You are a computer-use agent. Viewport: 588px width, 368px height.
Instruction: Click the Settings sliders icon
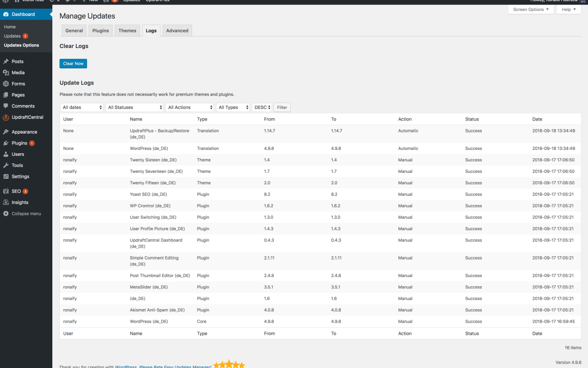tap(5, 177)
